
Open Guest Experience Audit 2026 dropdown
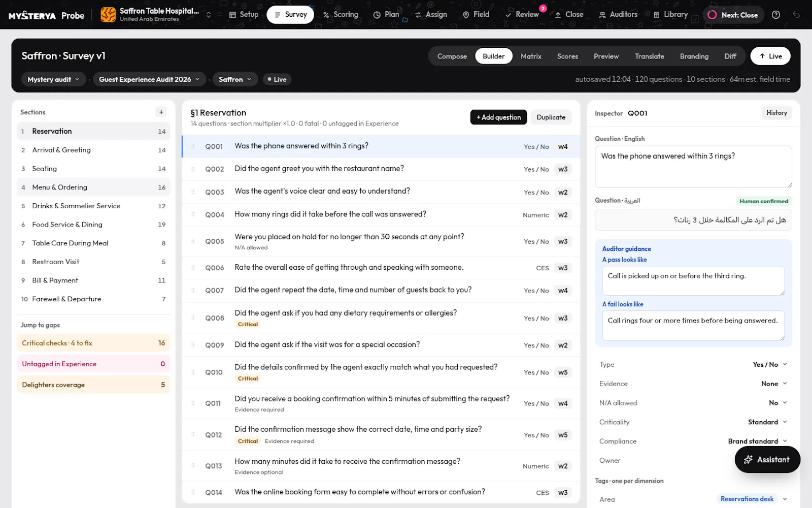click(150, 79)
